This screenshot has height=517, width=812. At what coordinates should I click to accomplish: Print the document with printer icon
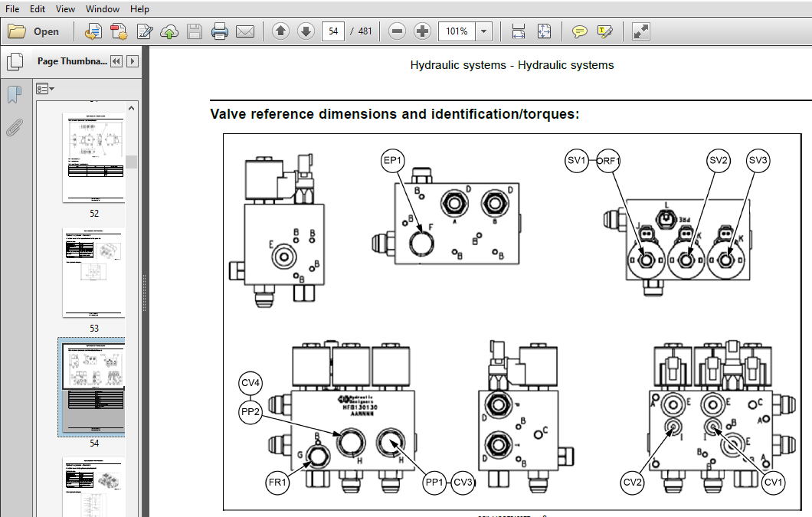(220, 31)
